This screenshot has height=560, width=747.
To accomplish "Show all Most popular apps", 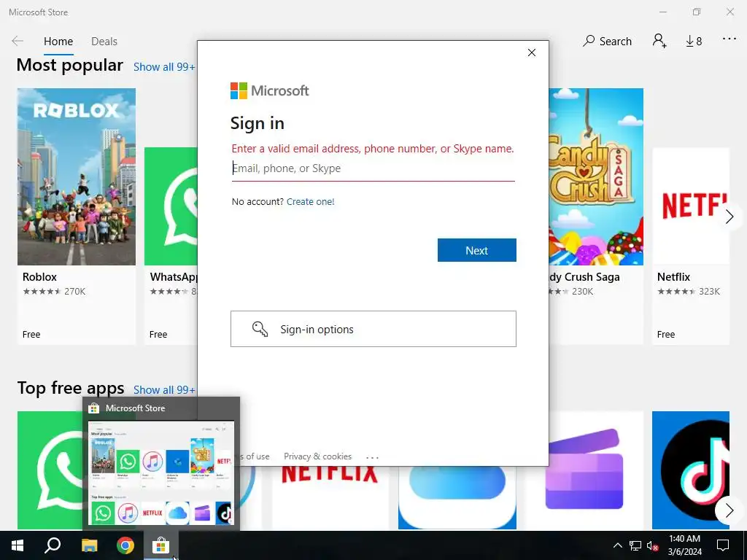I will (164, 67).
